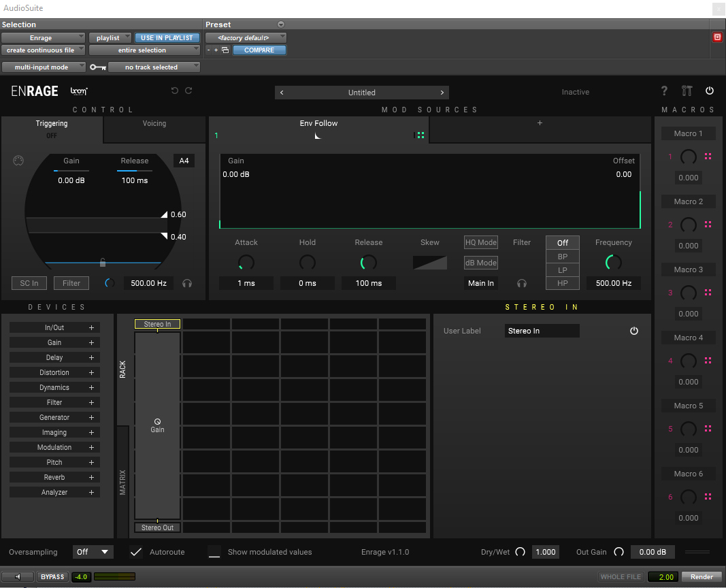726x588 pixels.
Task: Open the Oversampling dropdown
Action: pyautogui.click(x=93, y=552)
